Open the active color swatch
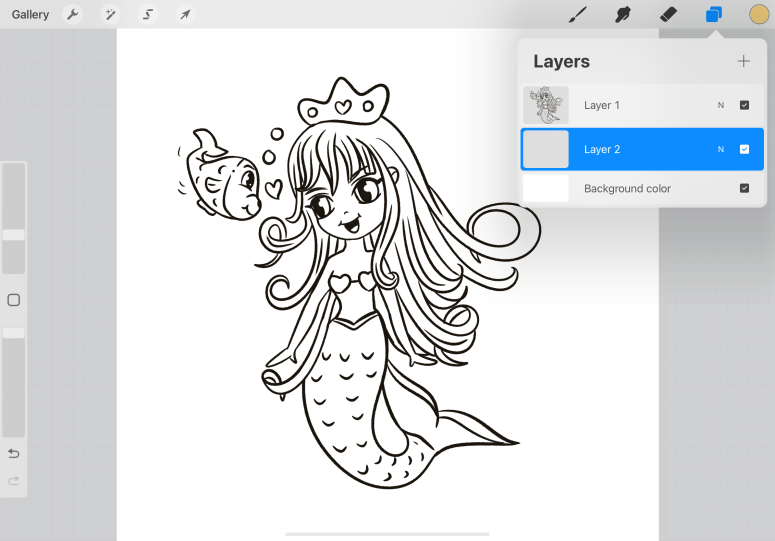 [x=759, y=14]
